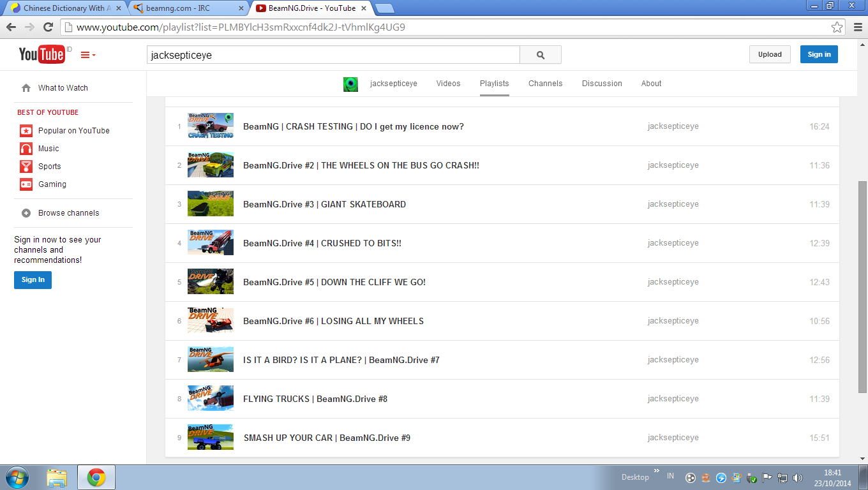Open video #4 CRUSHED TO BITS
The height and width of the screenshot is (490, 868).
[322, 244]
